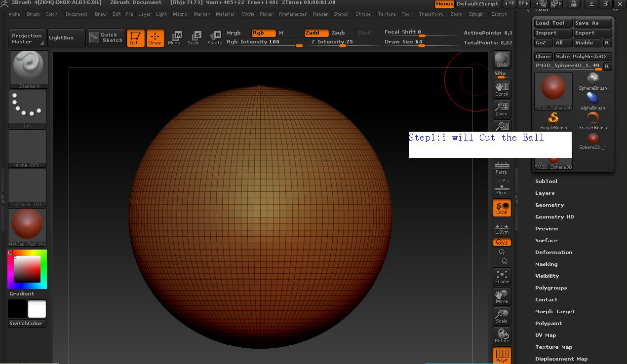Choose the EraserBrush tool
The image size is (627, 364).
point(592,120)
